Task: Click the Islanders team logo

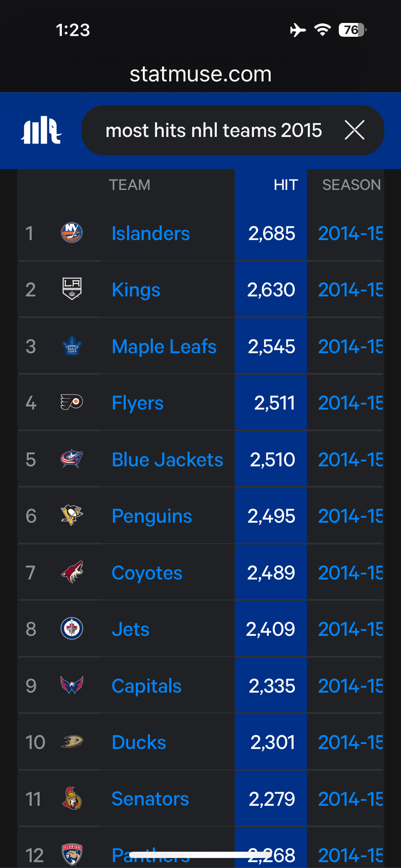Action: (x=72, y=233)
